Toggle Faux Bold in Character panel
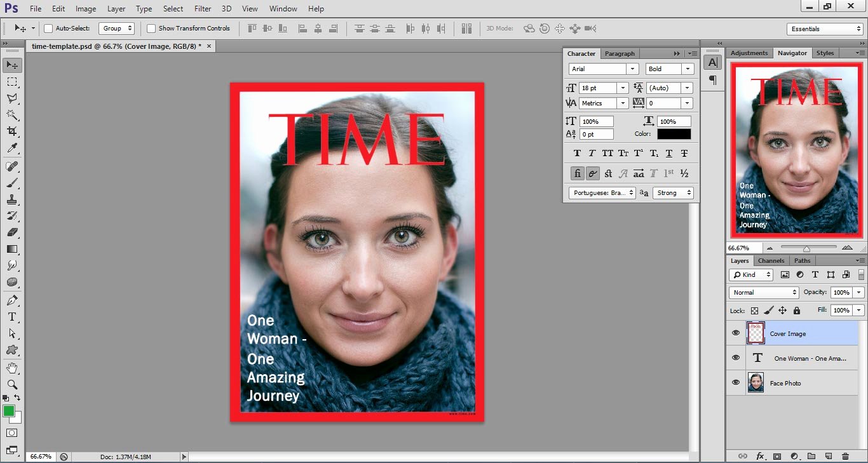The width and height of the screenshot is (868, 463). pos(577,154)
